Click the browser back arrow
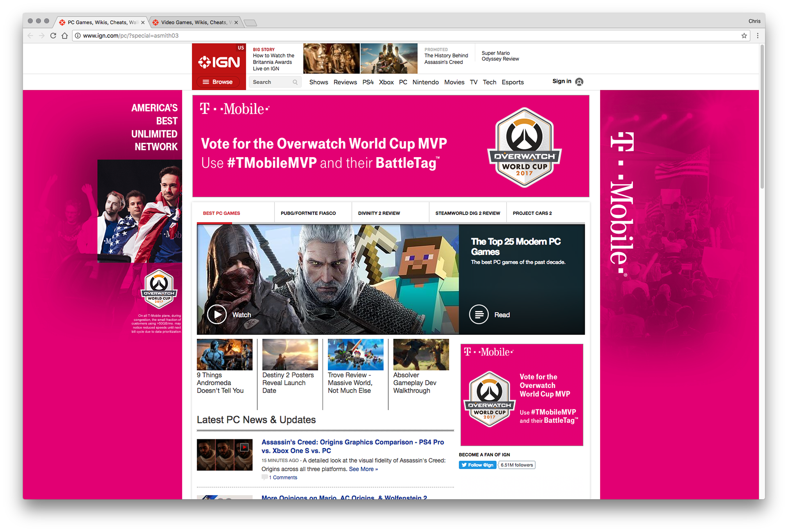The height and width of the screenshot is (532, 788). 30,36
